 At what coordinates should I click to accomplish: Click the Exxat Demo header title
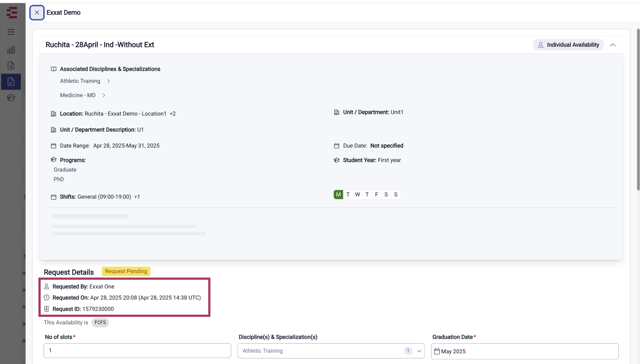point(64,13)
